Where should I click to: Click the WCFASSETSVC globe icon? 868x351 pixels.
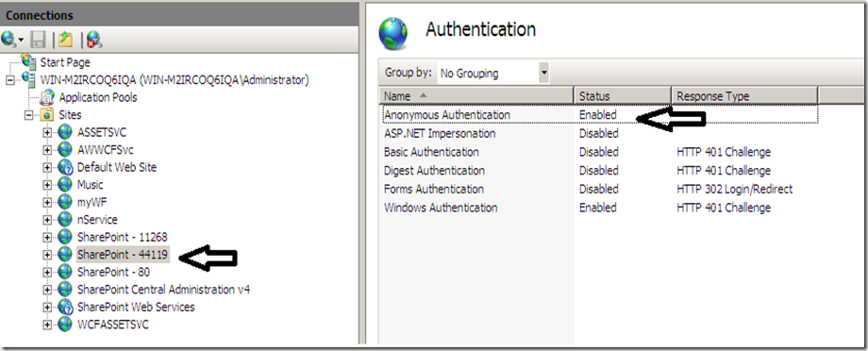(65, 325)
